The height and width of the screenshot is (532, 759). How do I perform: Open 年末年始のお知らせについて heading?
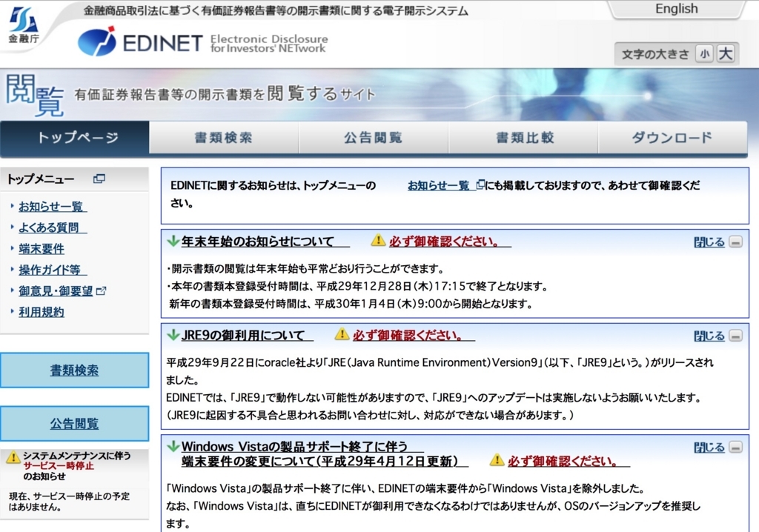[265, 241]
